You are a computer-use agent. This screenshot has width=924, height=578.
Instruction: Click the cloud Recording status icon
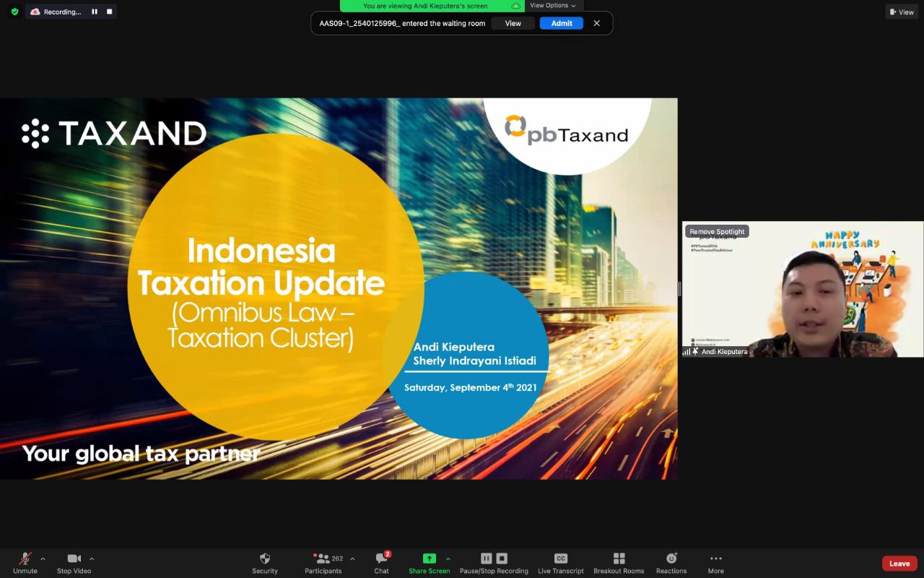coord(35,12)
